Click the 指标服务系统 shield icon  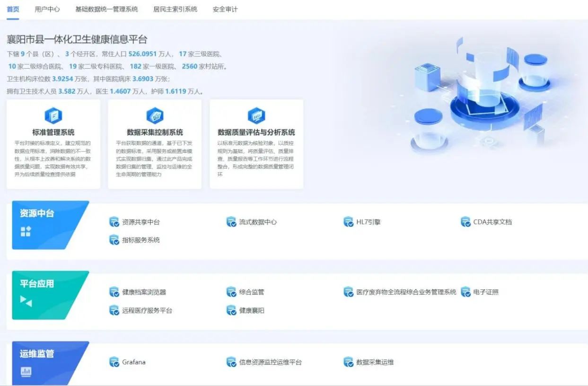pos(114,240)
